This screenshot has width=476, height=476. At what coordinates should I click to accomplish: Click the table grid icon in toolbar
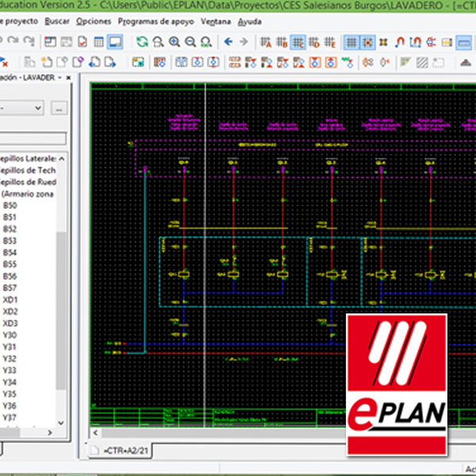coord(98,41)
